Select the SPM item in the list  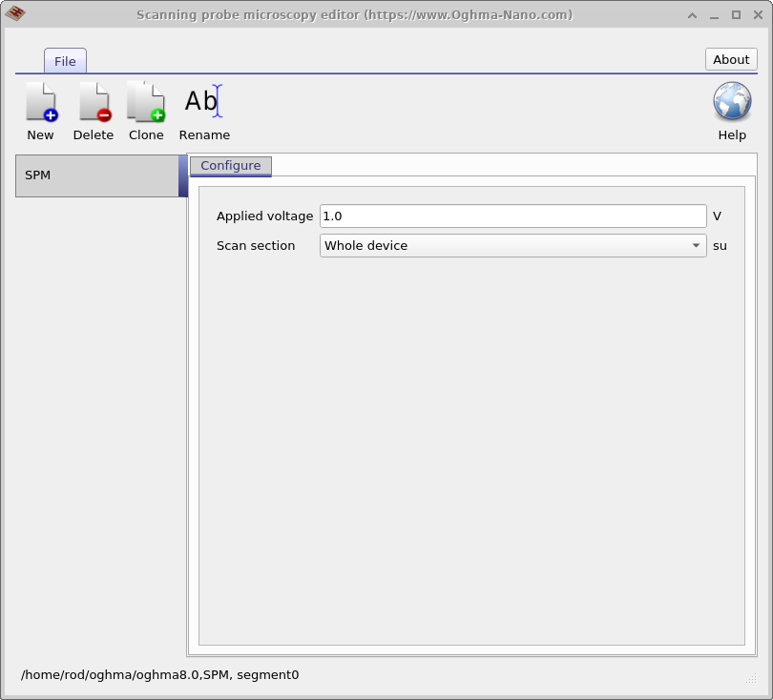[x=97, y=175]
